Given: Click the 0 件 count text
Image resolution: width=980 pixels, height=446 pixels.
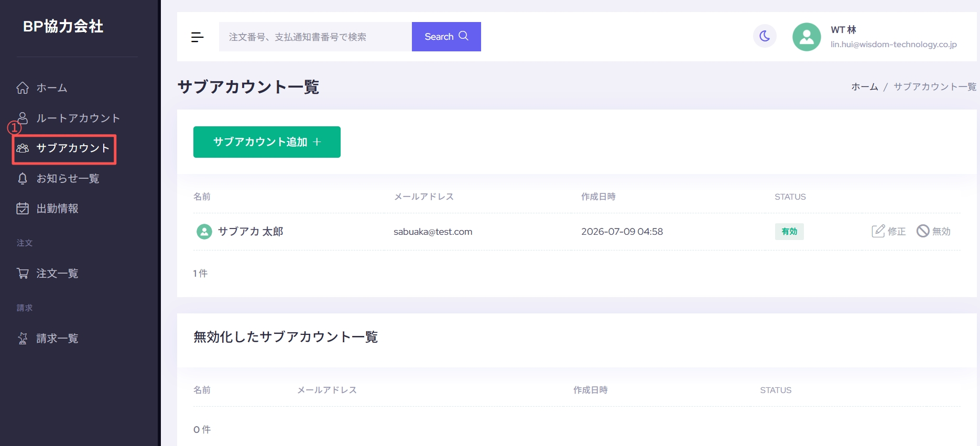Looking at the screenshot, I should pos(202,430).
